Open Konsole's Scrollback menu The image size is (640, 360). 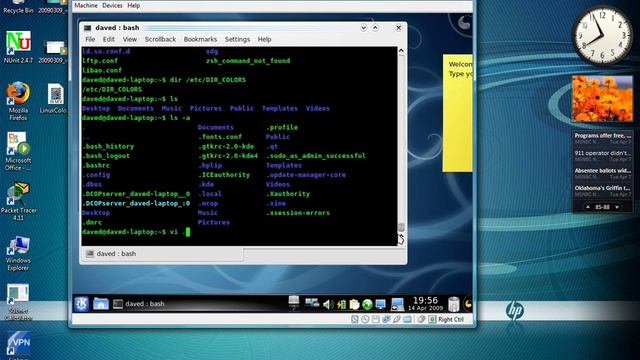click(160, 39)
